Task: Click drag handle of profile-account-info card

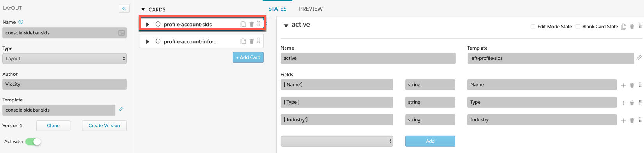Action: (258, 41)
